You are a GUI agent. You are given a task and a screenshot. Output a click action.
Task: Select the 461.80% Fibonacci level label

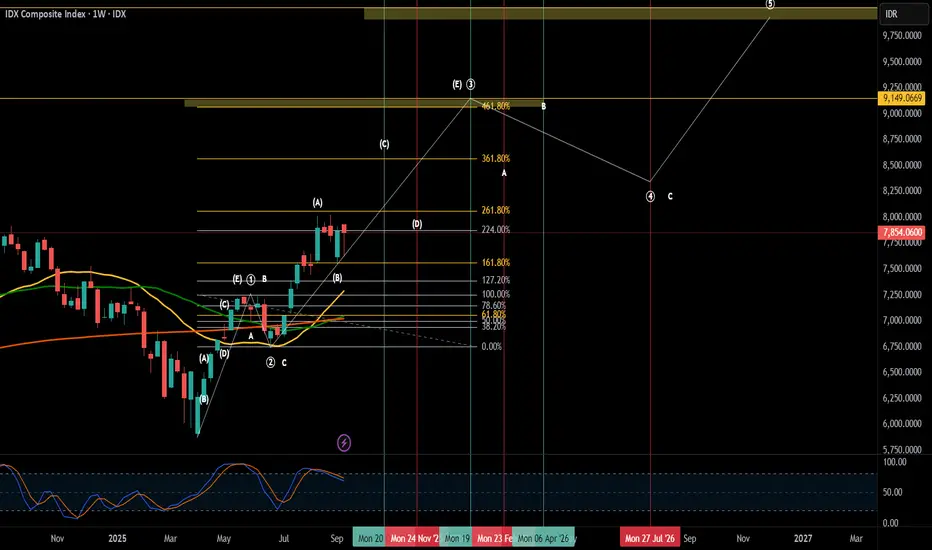(x=496, y=106)
